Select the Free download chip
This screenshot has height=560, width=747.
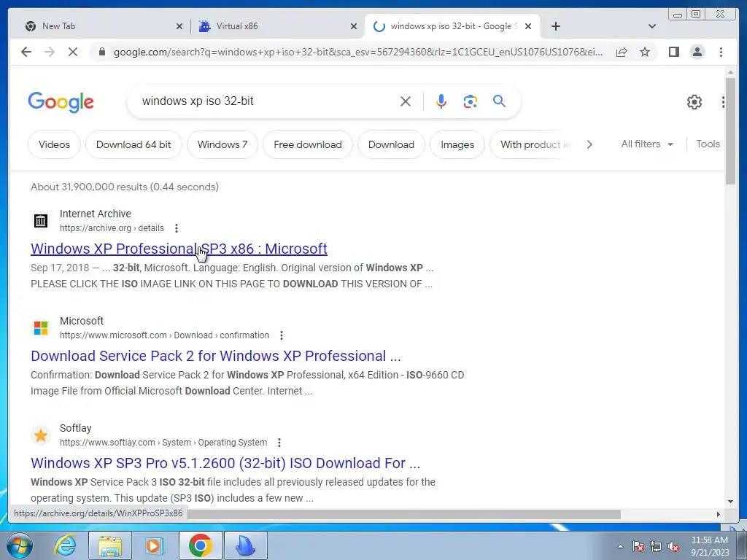308,144
